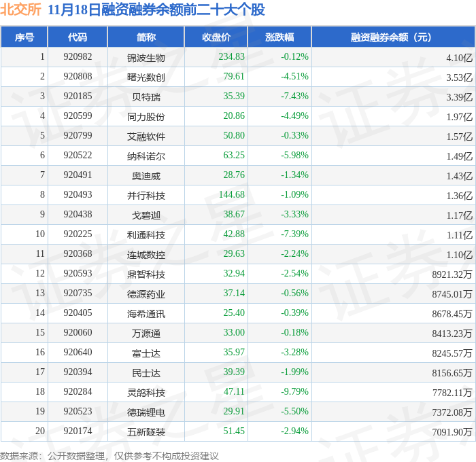Click balance value 3.53亿
476x462 pixels.
pos(459,77)
